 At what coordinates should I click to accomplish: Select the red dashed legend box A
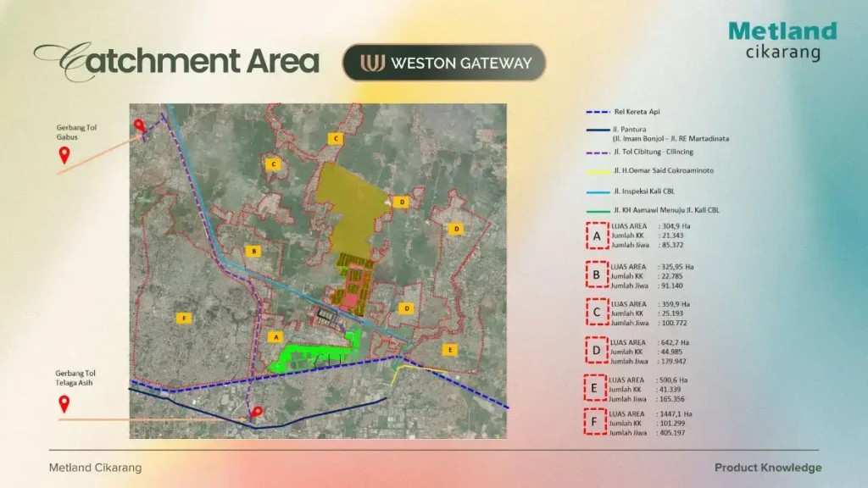597,236
